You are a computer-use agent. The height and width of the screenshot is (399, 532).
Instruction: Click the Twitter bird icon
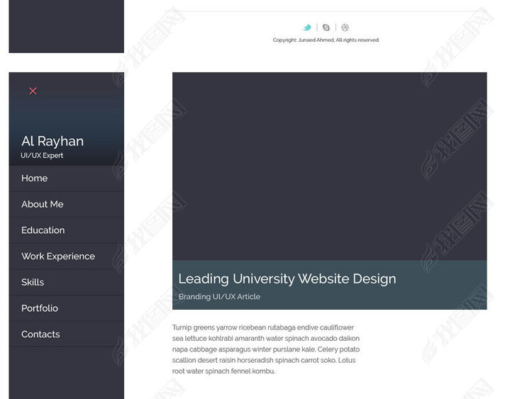coord(307,28)
